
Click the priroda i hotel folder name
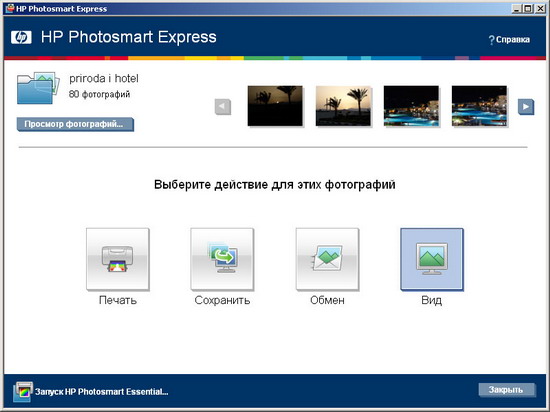pyautogui.click(x=104, y=79)
